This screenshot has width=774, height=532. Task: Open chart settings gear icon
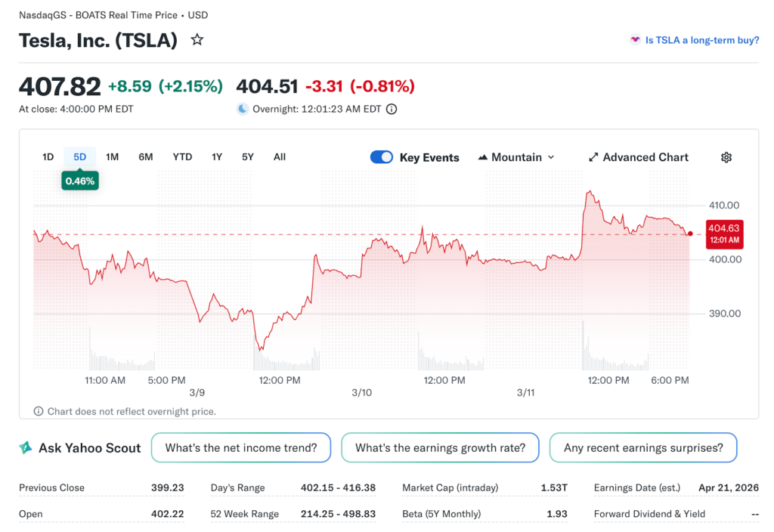click(726, 157)
